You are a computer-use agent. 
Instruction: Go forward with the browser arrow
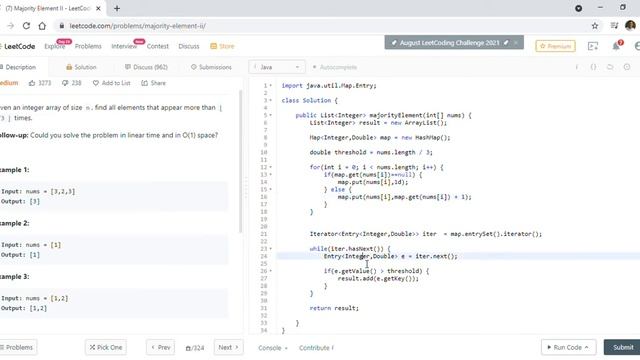(11, 26)
